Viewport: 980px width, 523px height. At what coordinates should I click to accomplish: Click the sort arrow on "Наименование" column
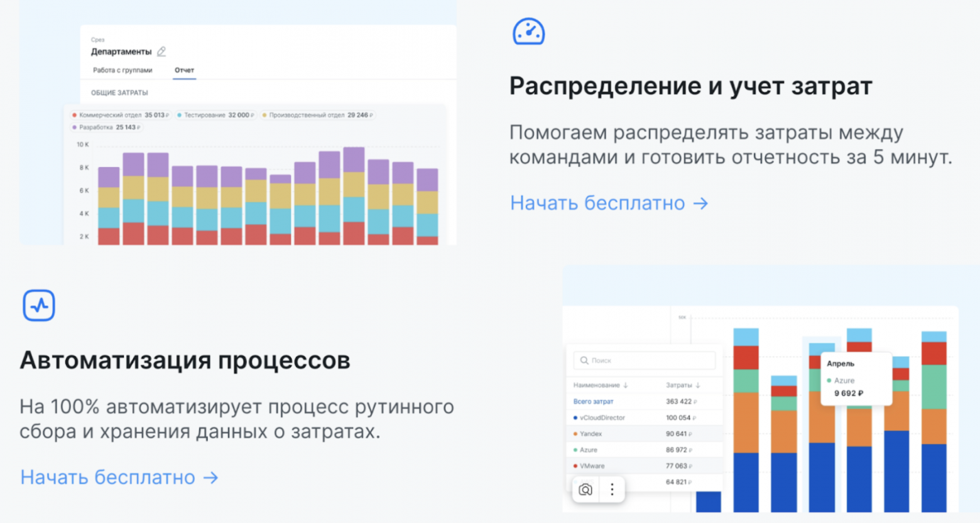pyautogui.click(x=624, y=386)
